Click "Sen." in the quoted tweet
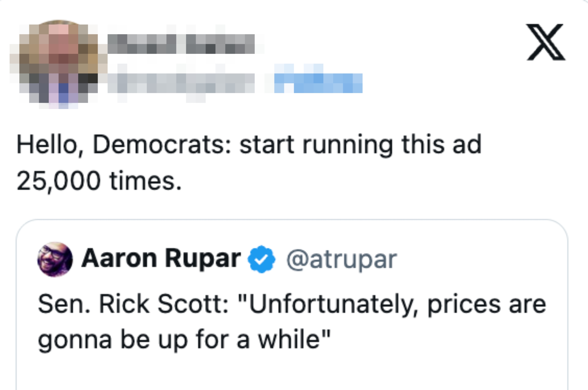 64,304
